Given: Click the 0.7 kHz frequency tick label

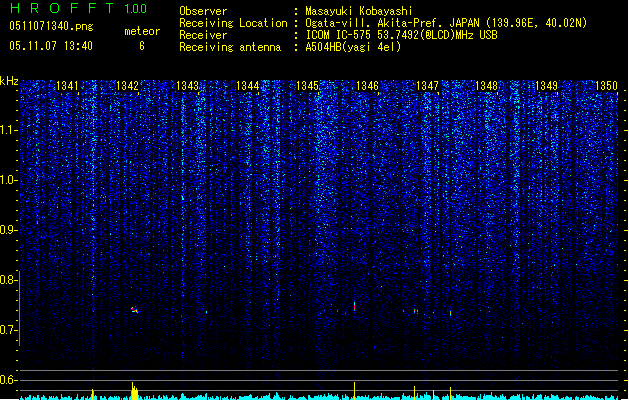Looking at the screenshot, I should pyautogui.click(x=8, y=330).
